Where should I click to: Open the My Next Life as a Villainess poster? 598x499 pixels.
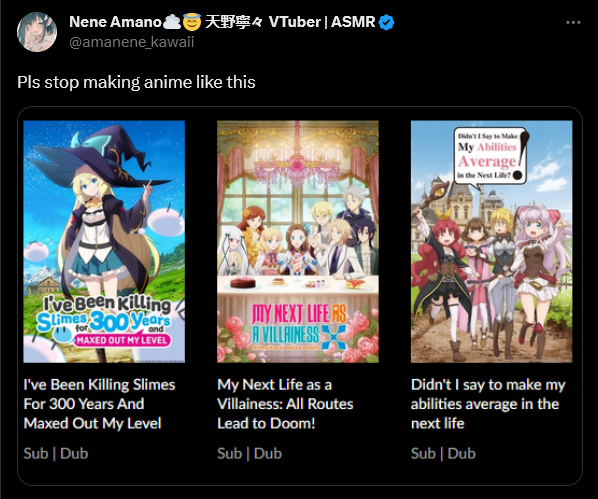click(298, 241)
